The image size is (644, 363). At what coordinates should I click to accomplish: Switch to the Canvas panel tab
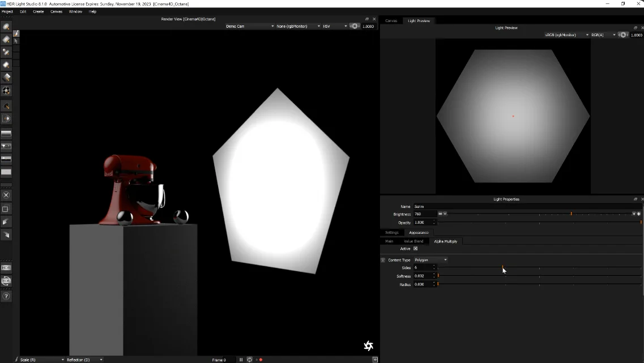[x=391, y=20]
